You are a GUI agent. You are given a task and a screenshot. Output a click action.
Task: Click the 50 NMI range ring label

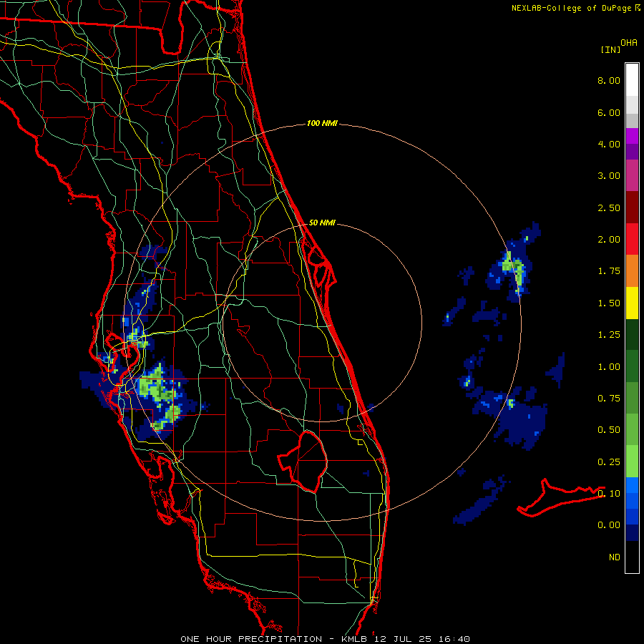tap(322, 223)
